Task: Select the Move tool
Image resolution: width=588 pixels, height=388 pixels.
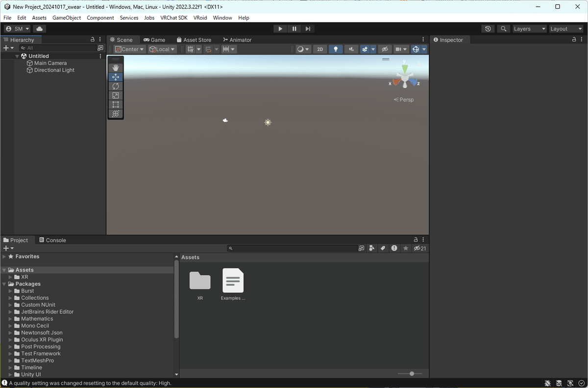Action: click(x=116, y=77)
